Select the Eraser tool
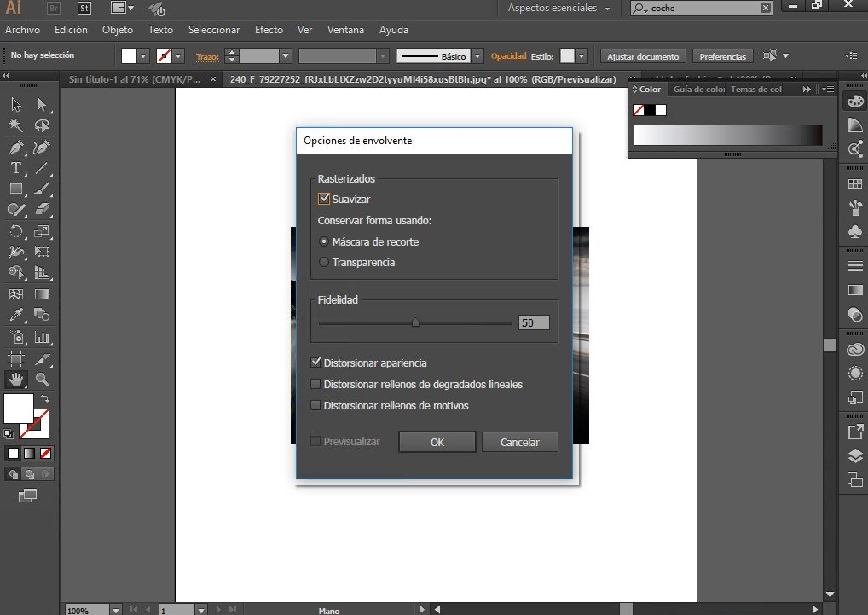868x615 pixels. pyautogui.click(x=42, y=209)
